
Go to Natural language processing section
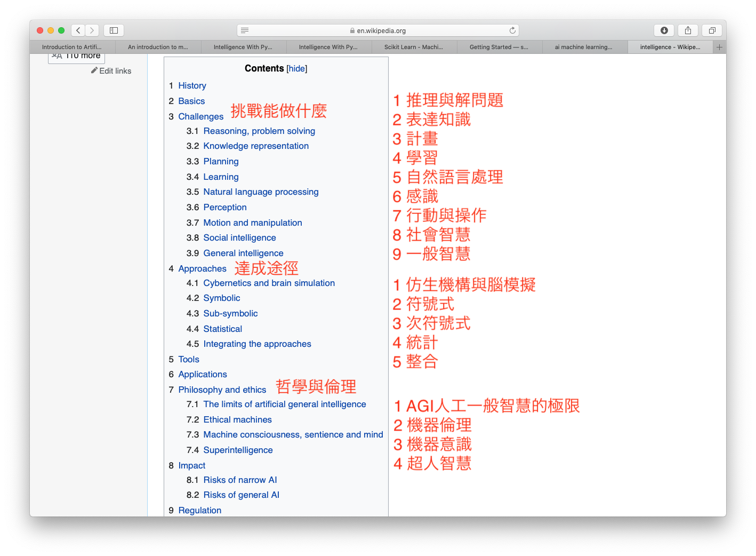pyautogui.click(x=261, y=192)
